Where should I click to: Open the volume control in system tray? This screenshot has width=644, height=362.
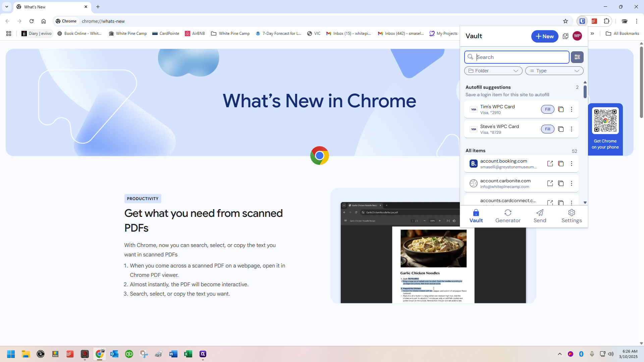tap(611, 354)
